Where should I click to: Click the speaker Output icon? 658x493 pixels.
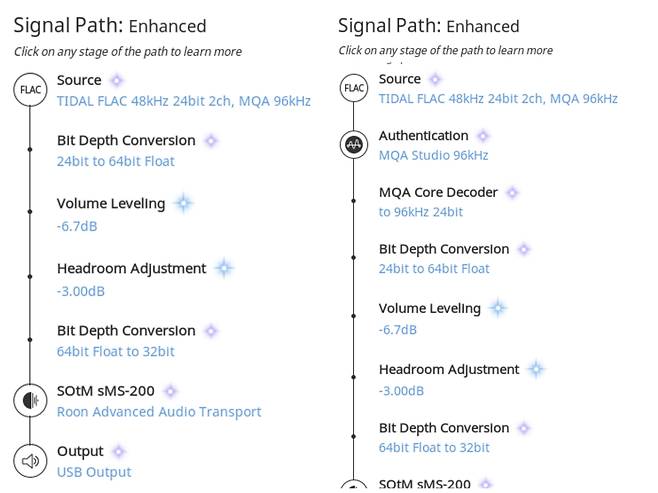[x=30, y=461]
